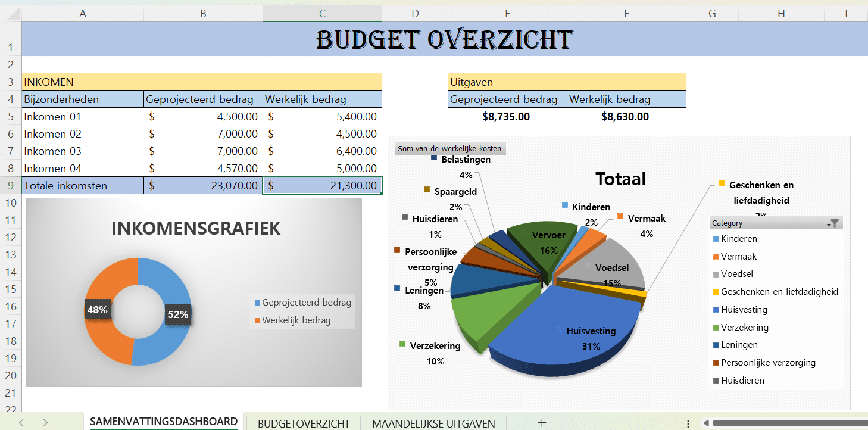The height and width of the screenshot is (430, 868).
Task: Select column header C
Action: point(322,13)
